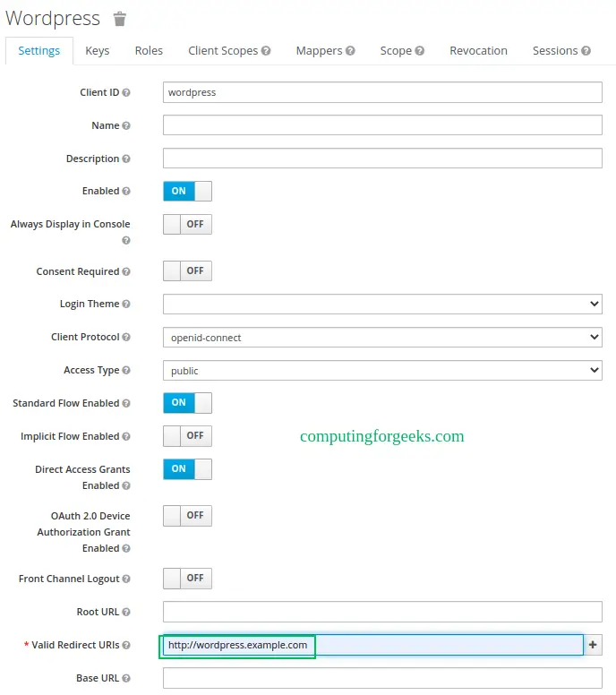Enable OAuth 2.0 Device Authorization Grant switch

coord(187,516)
